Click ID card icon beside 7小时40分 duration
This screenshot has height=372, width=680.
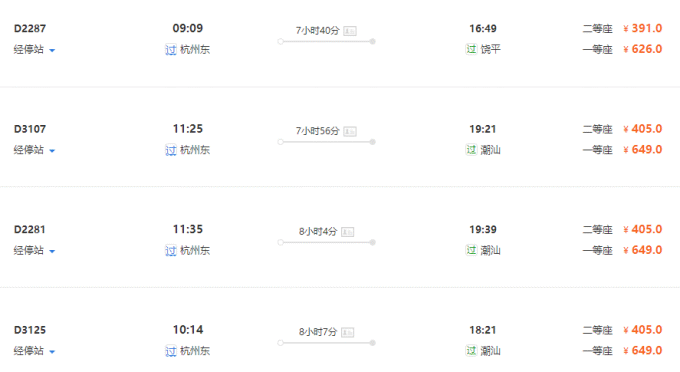click(x=350, y=31)
